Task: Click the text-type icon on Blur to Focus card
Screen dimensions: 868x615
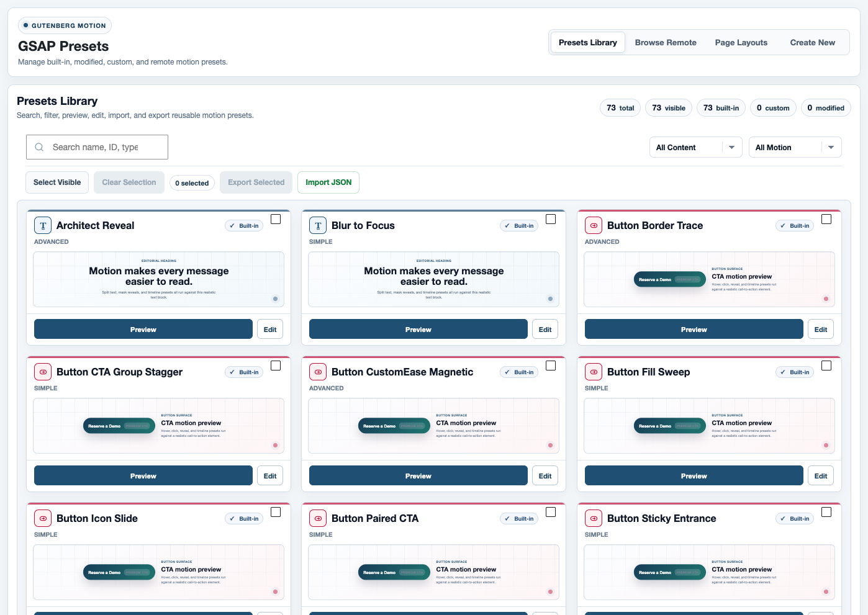Action: point(318,225)
